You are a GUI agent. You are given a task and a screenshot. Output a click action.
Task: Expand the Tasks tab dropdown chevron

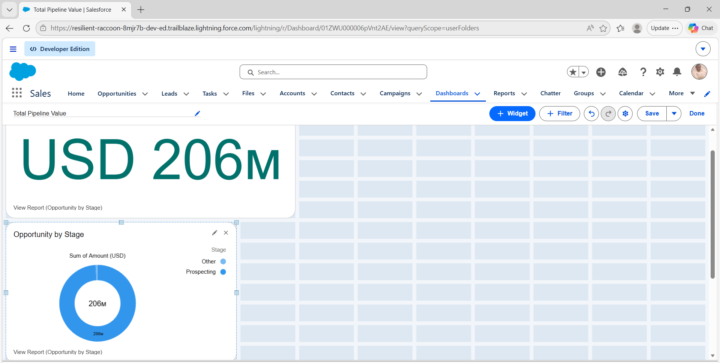[x=226, y=94]
